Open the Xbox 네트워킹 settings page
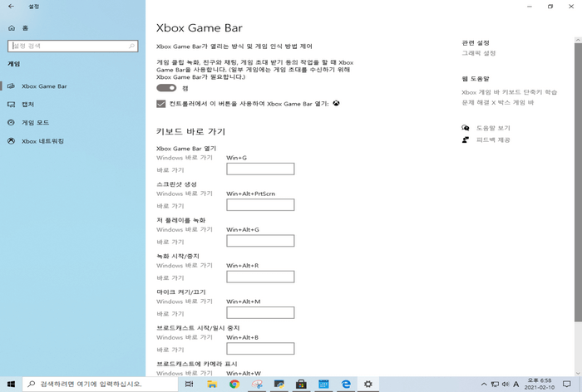582x392 pixels. click(73, 141)
